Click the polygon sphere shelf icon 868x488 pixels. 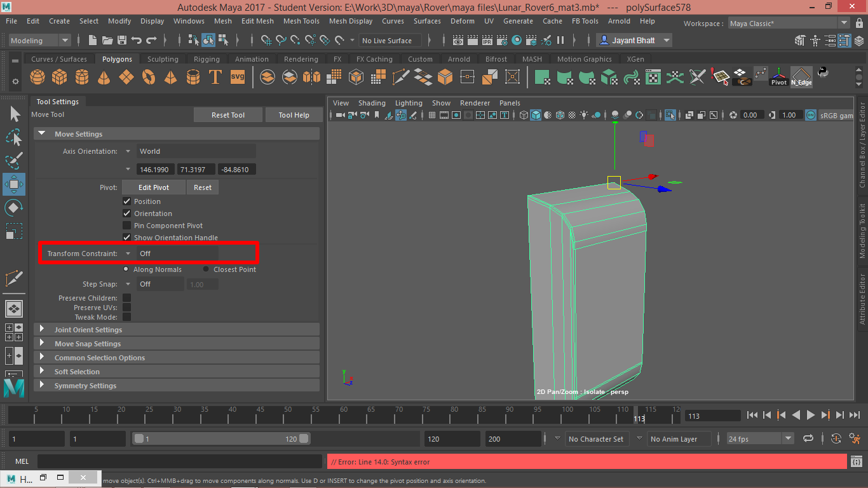point(37,78)
